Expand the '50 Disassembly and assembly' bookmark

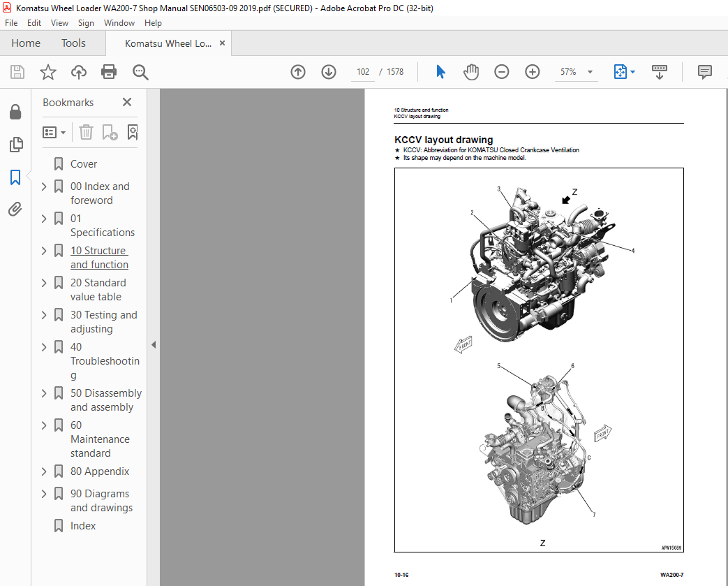(x=44, y=393)
